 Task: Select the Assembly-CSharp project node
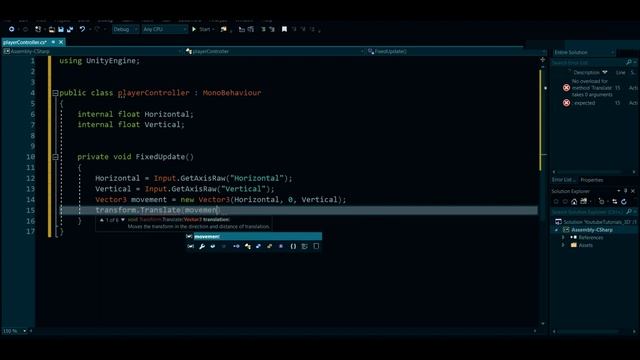(x=592, y=230)
